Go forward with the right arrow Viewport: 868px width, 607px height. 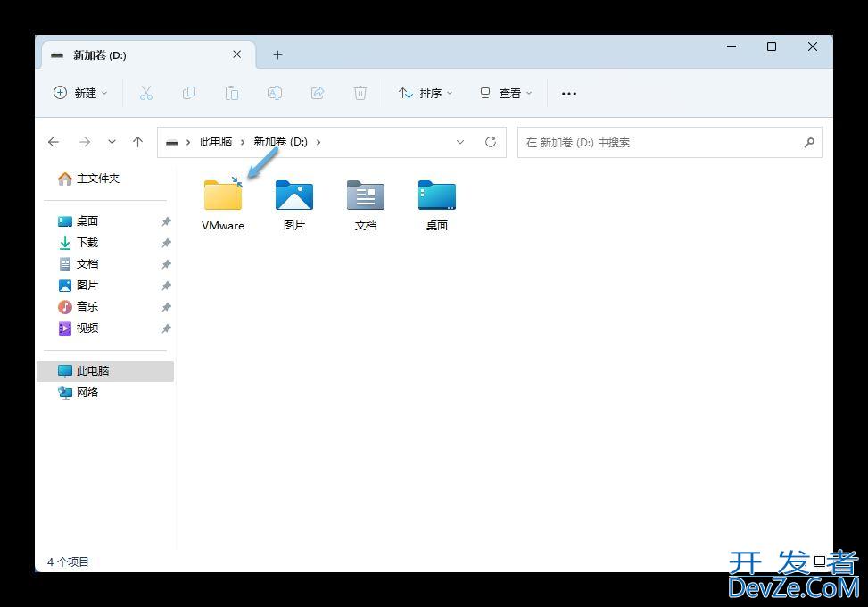pos(85,142)
